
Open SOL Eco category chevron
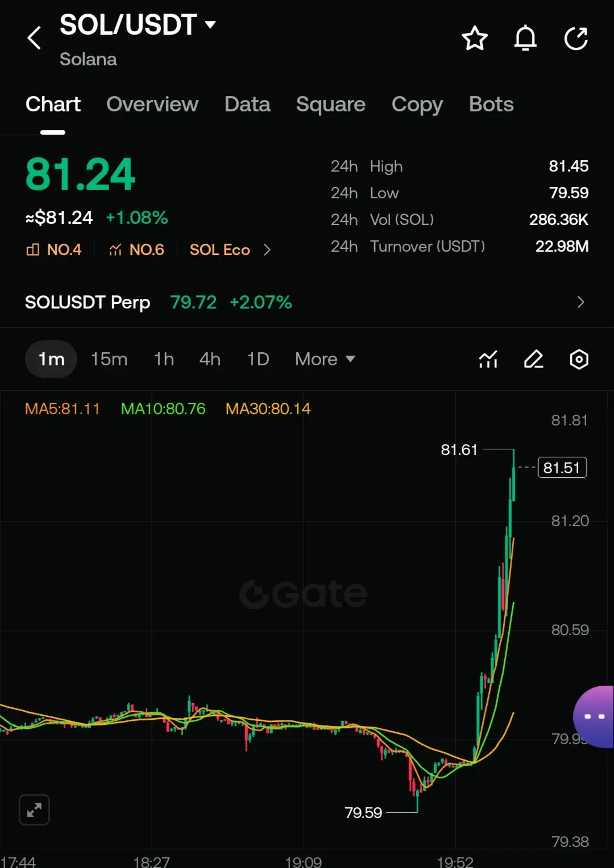tap(267, 250)
